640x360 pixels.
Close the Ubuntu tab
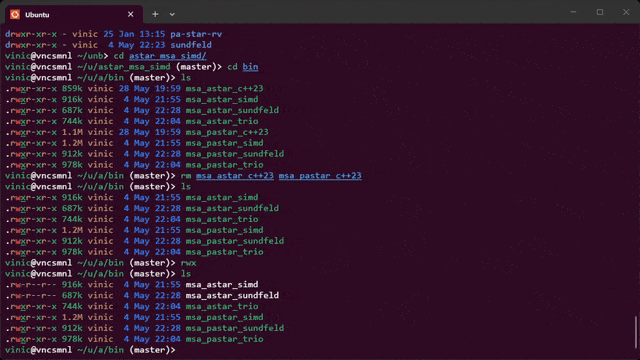pyautogui.click(x=131, y=14)
